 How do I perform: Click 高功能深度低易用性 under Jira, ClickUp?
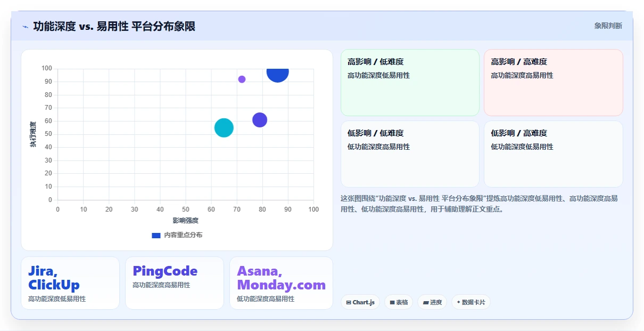point(57,299)
